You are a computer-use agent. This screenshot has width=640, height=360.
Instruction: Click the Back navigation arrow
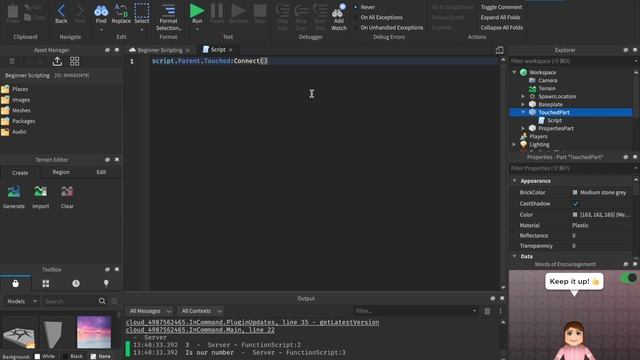(x=61, y=13)
